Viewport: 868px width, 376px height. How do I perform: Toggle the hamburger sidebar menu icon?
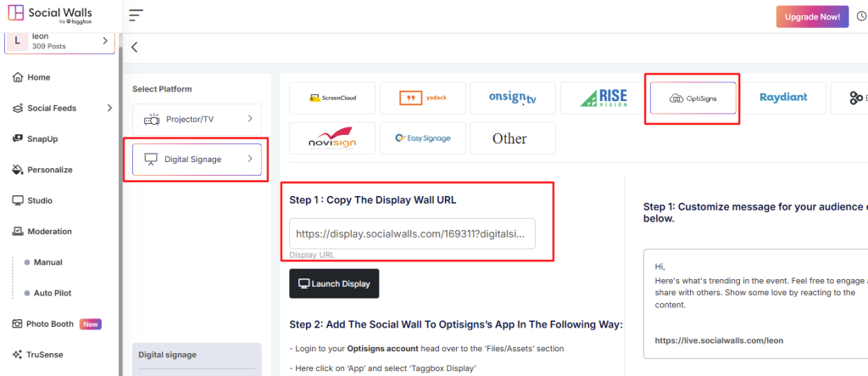(x=136, y=15)
